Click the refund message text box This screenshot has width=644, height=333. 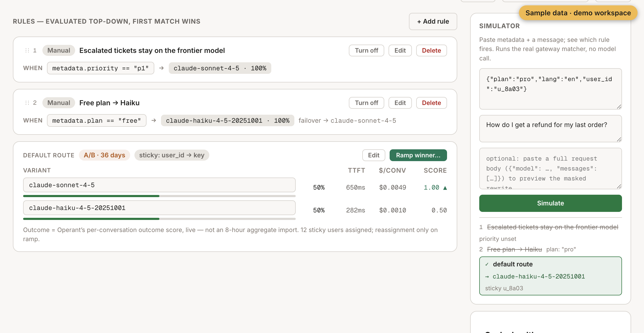551,129
